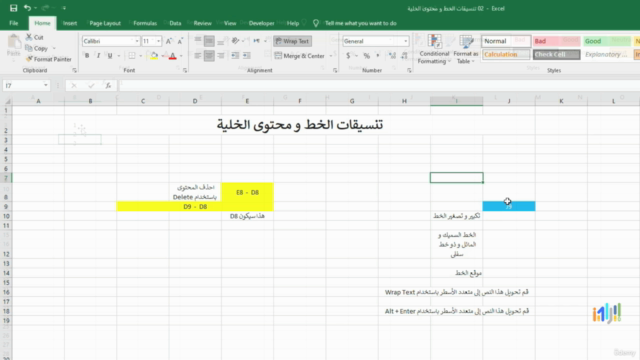
Task: Open Alignment dialog launcher
Action: pos(335,70)
